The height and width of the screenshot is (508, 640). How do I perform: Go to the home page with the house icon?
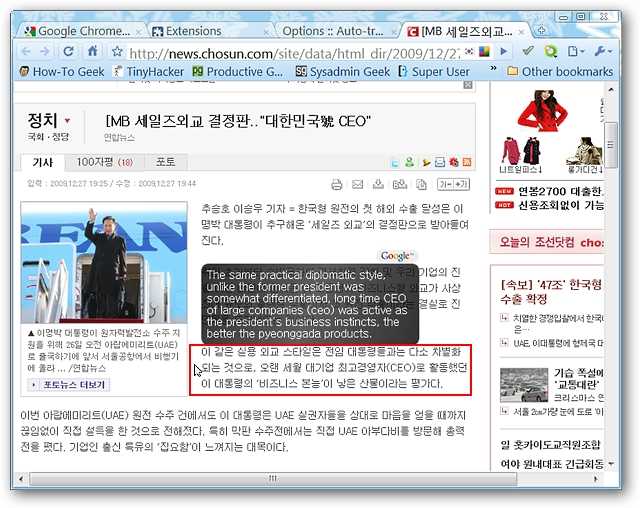[x=93, y=51]
